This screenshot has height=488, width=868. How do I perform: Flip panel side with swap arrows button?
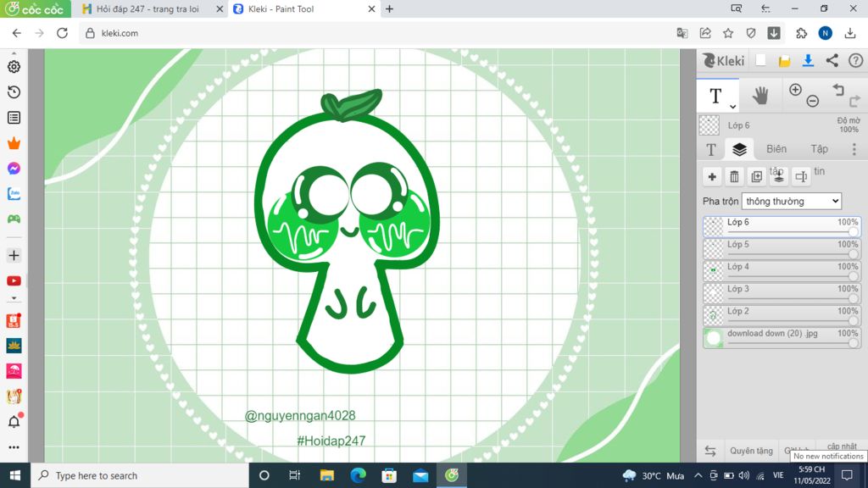[710, 451]
